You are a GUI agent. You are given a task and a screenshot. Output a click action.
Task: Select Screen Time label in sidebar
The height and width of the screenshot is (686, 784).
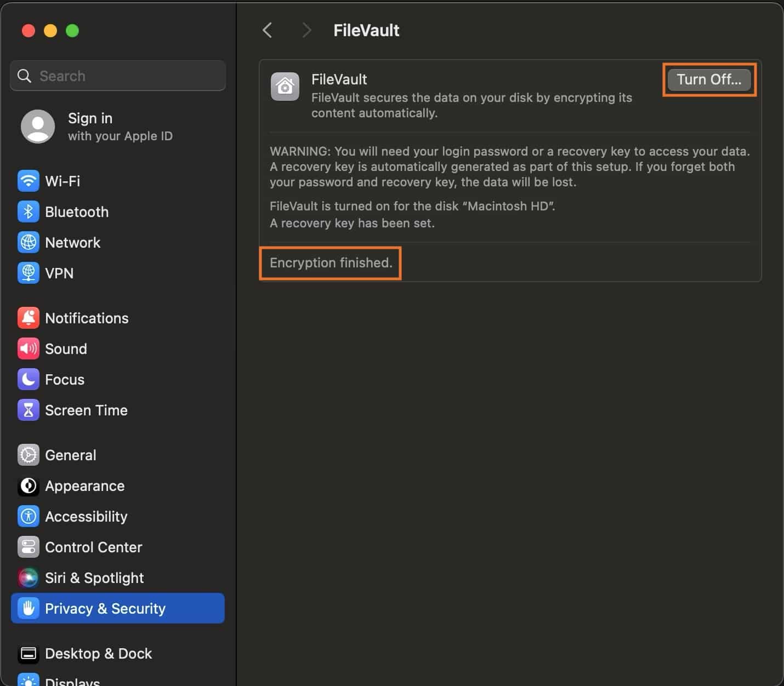pos(86,410)
